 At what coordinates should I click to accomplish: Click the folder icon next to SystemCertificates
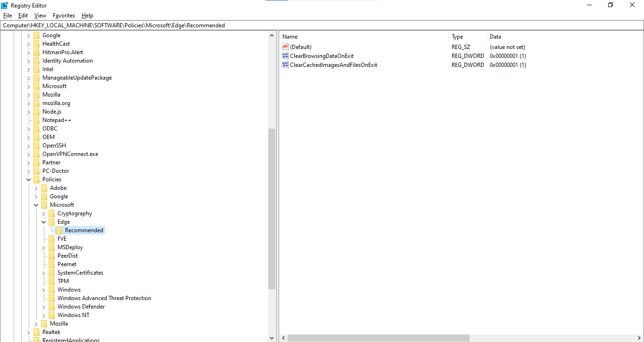[x=51, y=273]
